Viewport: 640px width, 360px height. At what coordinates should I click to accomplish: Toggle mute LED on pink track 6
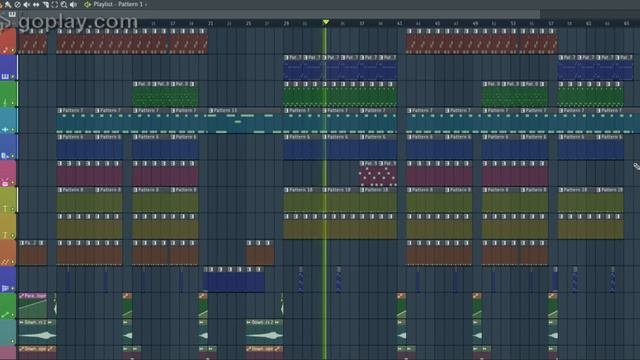click(x=13, y=182)
